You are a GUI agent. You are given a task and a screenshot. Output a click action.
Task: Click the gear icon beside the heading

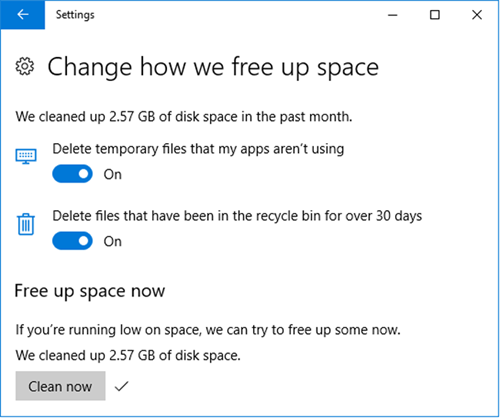click(x=25, y=66)
